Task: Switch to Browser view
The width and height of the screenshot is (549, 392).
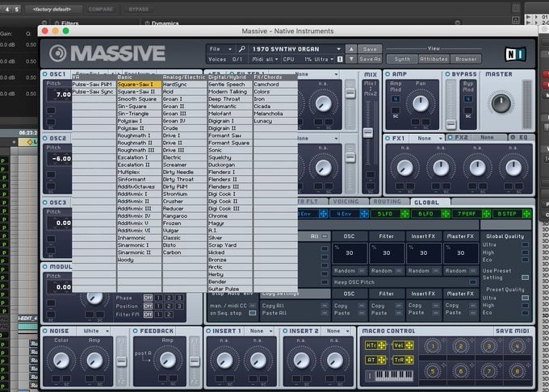Action: tap(466, 59)
